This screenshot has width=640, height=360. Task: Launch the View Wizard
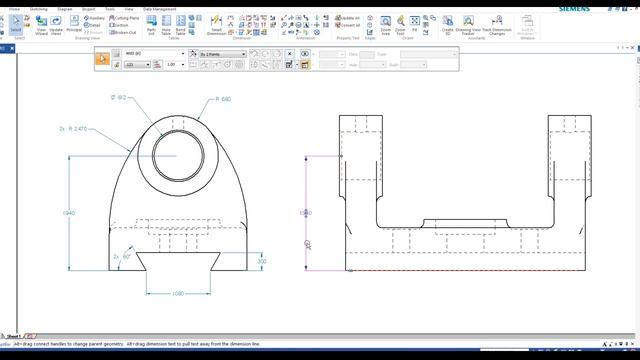click(41, 25)
